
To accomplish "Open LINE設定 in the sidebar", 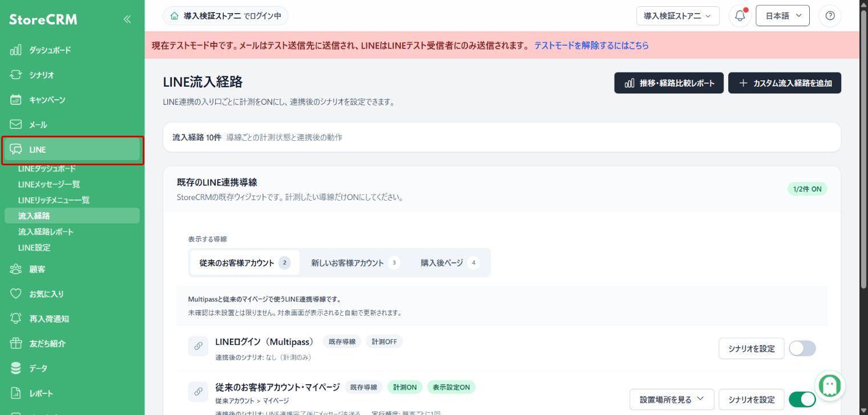I will point(34,247).
